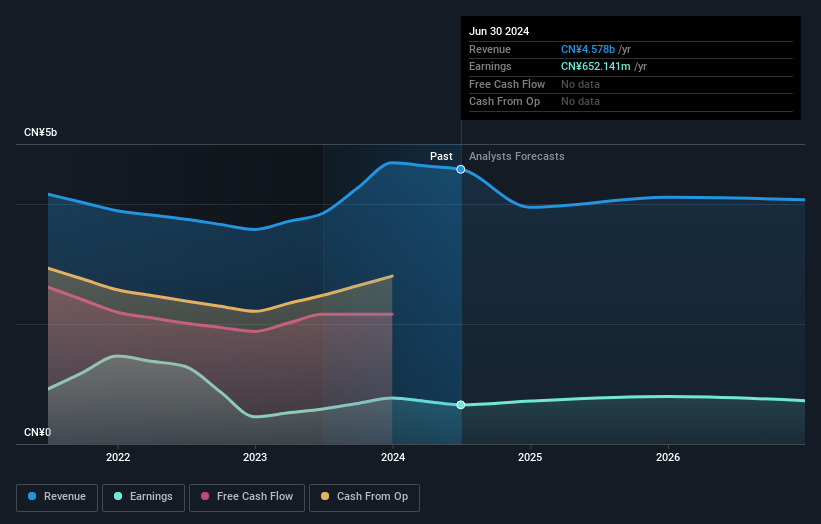This screenshot has width=821, height=524.
Task: Click the Jun 30 2024 tooltip date
Action: pyautogui.click(x=499, y=31)
